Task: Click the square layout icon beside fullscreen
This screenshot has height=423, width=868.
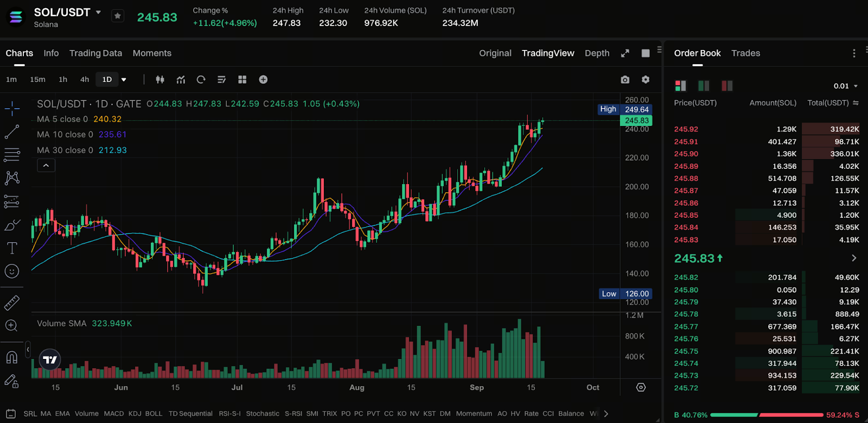Action: click(x=646, y=53)
